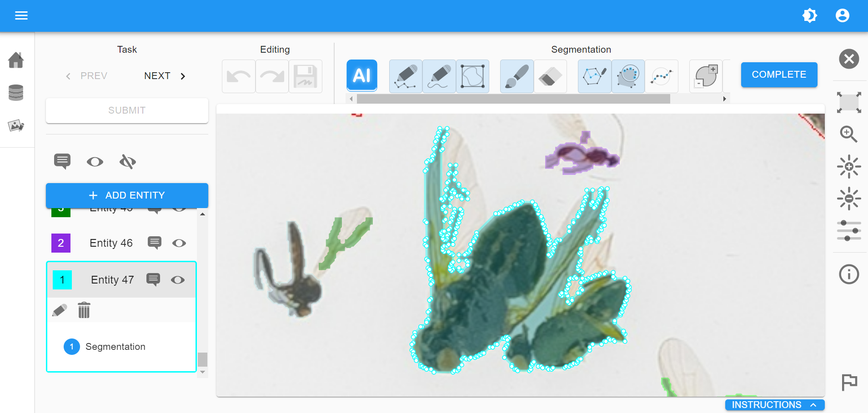The image size is (868, 413).
Task: Redo the last edit
Action: [x=272, y=76]
